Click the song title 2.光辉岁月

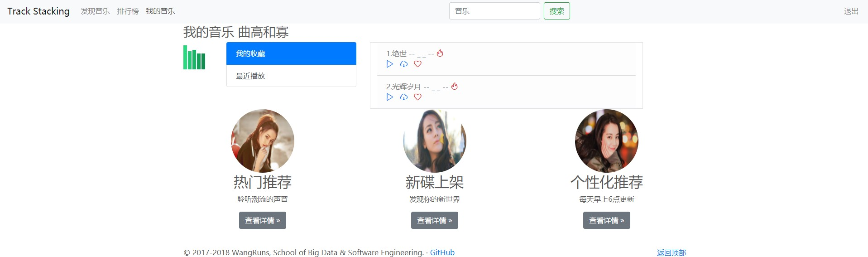click(x=403, y=87)
